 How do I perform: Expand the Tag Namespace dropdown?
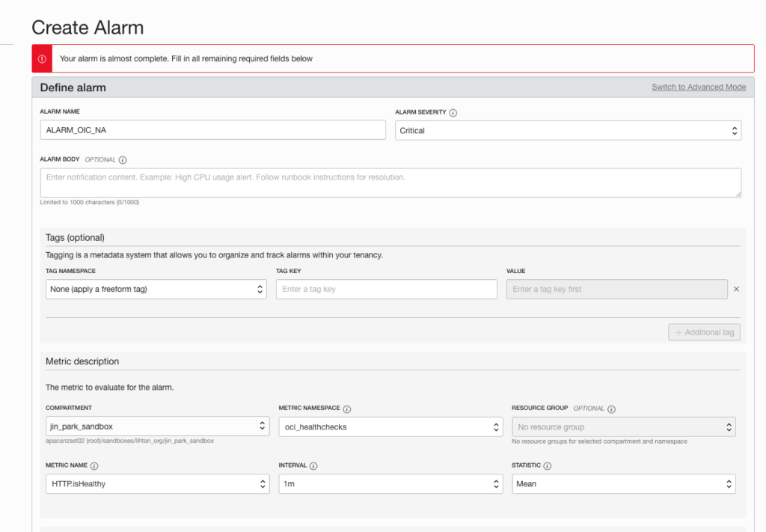(156, 290)
